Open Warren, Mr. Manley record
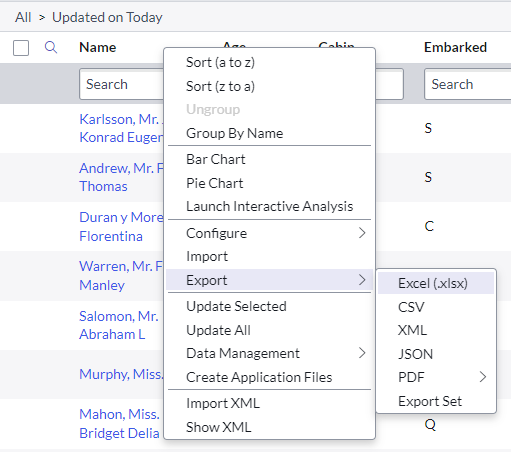This screenshot has height=452, width=511. click(x=121, y=276)
